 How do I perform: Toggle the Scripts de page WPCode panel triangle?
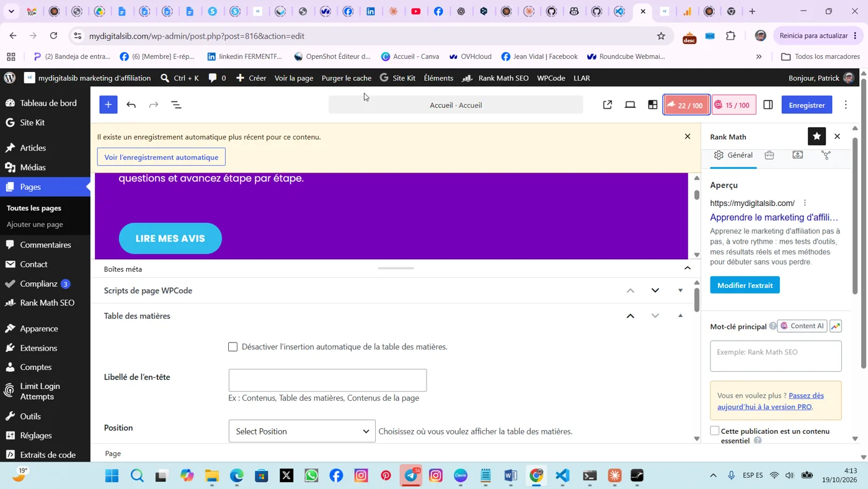(x=680, y=290)
